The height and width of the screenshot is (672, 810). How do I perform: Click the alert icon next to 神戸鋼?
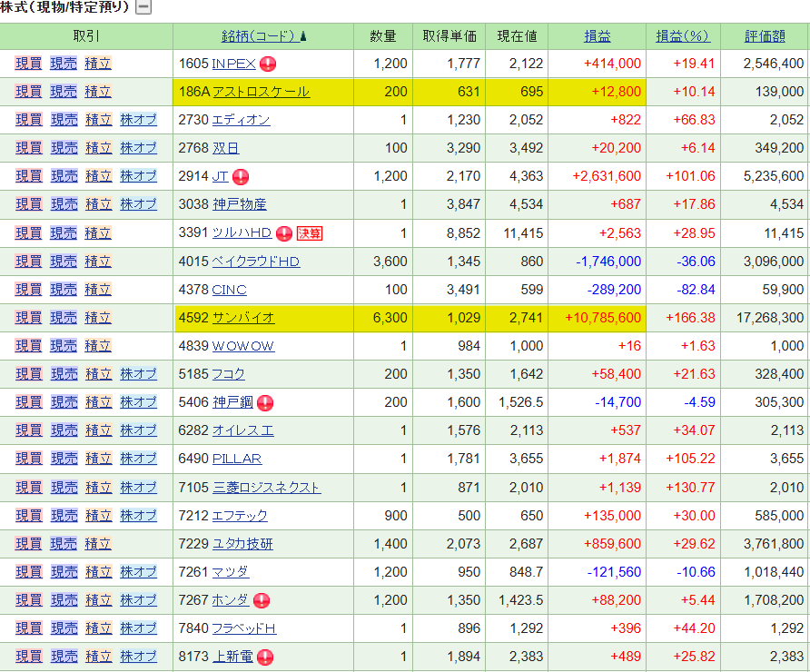(x=265, y=403)
